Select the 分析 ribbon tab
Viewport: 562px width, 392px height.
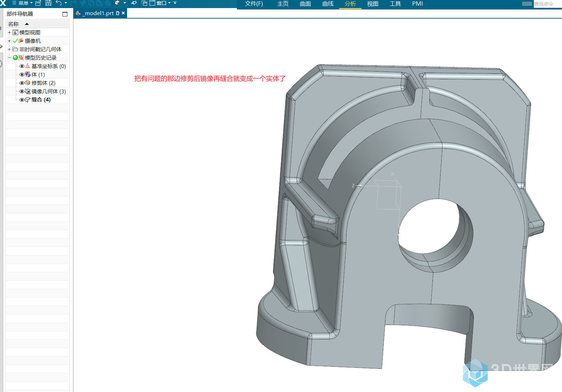point(350,4)
